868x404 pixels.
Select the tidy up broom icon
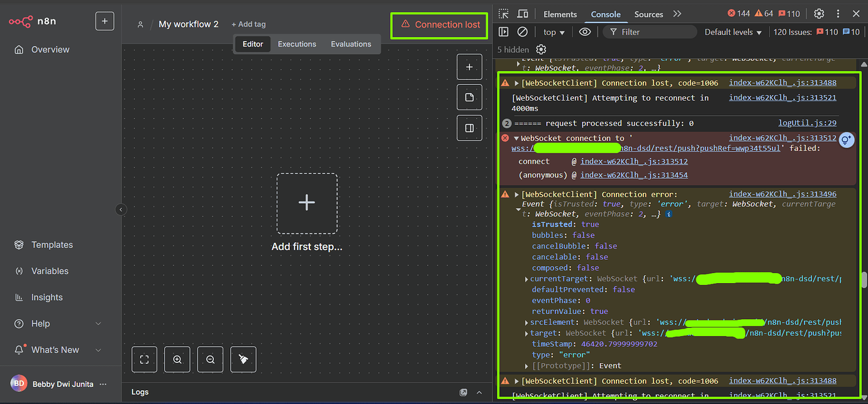pyautogui.click(x=243, y=359)
